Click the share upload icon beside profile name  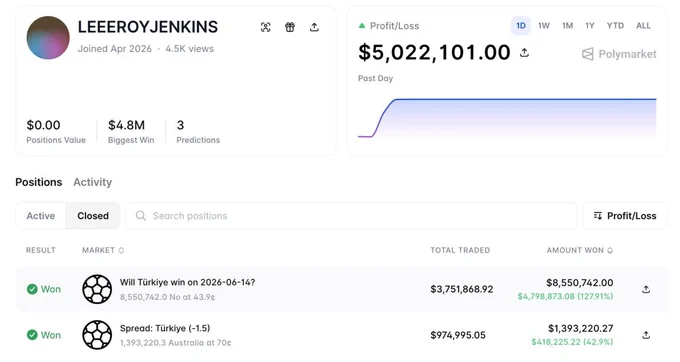coord(314,27)
